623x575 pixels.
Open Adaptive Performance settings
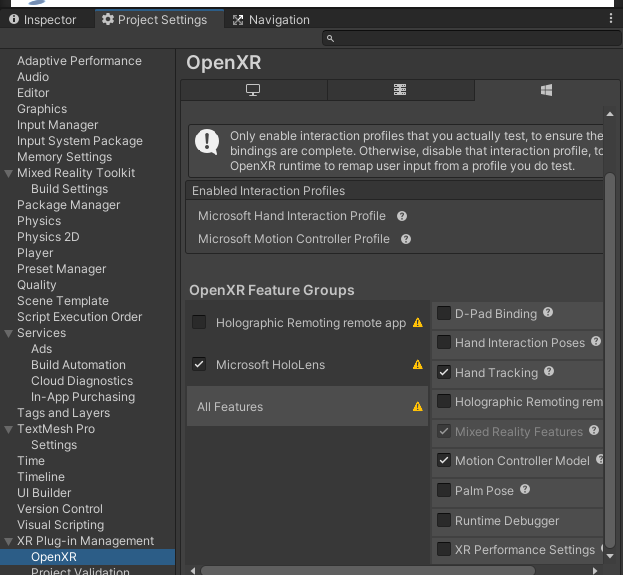tap(79, 61)
